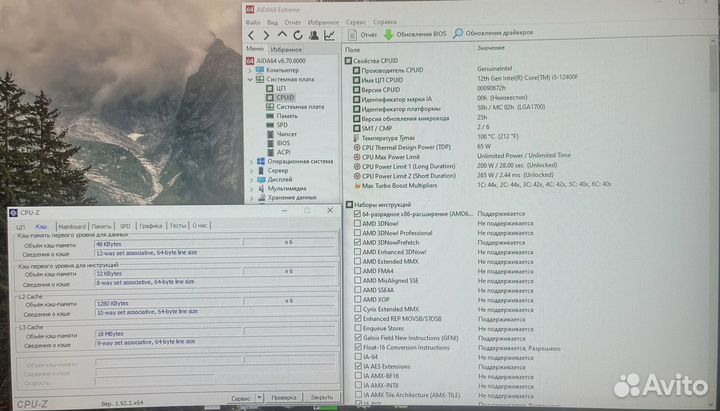720x411 pixels.
Task: Click Температура Tjmax row icon
Action: [357, 138]
